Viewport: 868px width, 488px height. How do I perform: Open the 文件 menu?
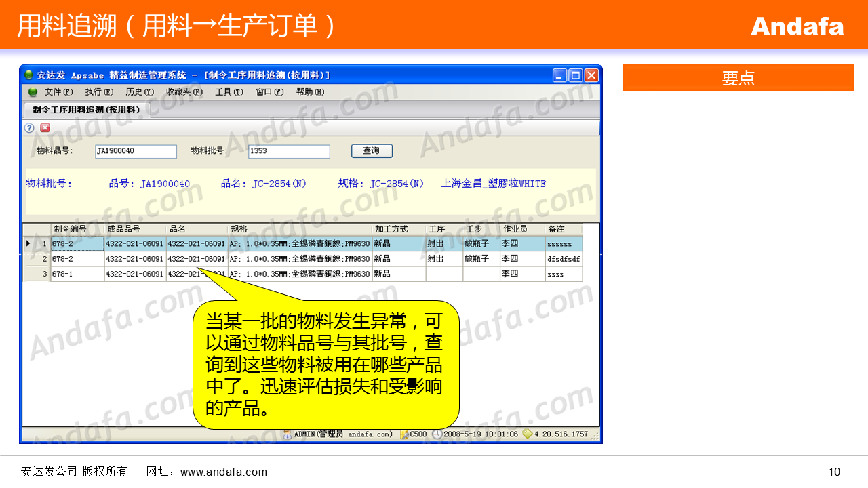click(58, 92)
